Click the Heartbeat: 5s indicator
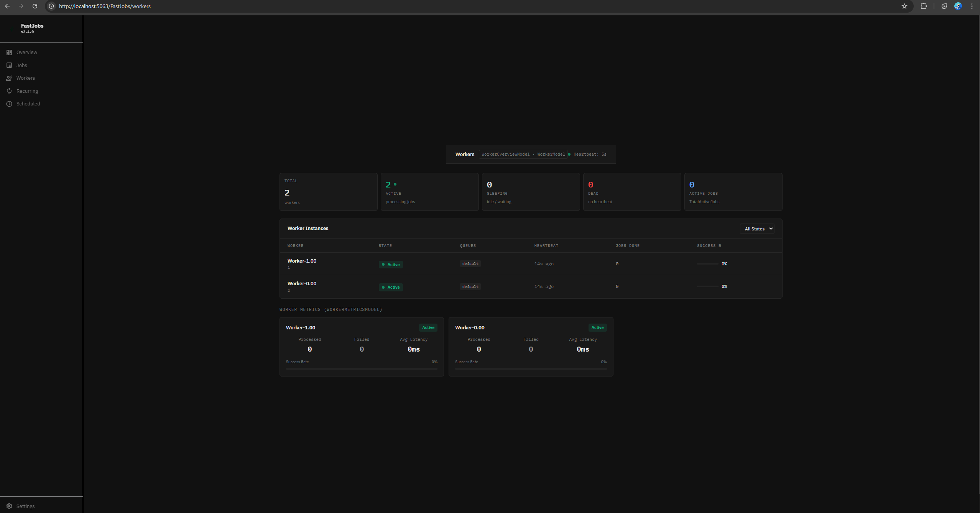Screen dimensions: 980x513 (x=587, y=155)
